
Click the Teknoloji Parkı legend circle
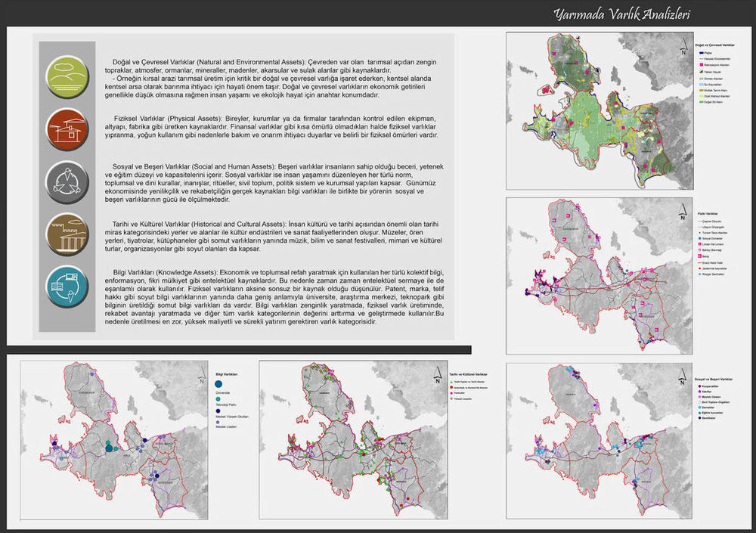(218, 399)
